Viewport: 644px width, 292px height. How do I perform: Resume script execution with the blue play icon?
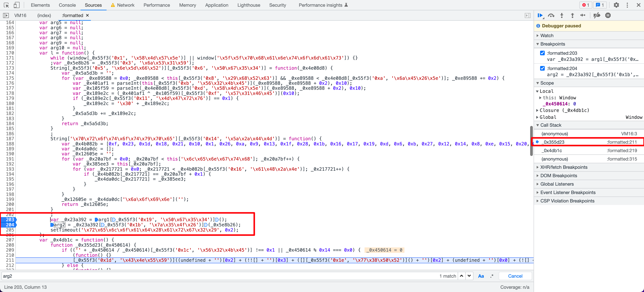pos(540,15)
